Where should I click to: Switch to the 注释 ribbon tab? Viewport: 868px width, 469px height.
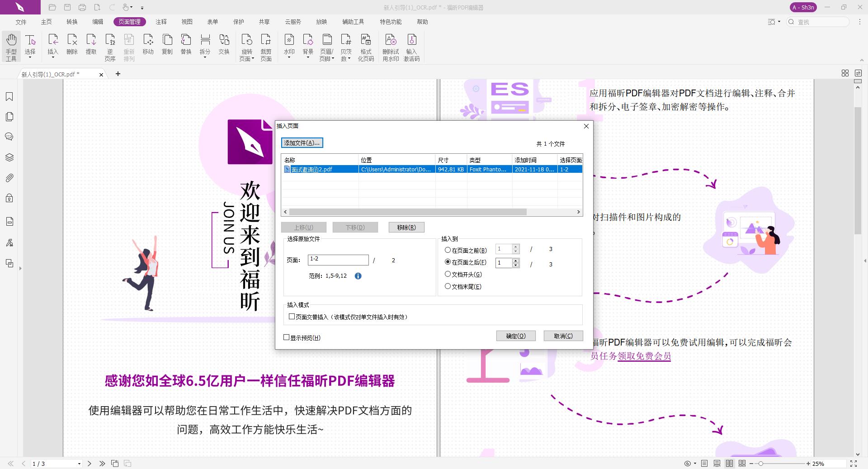point(161,22)
